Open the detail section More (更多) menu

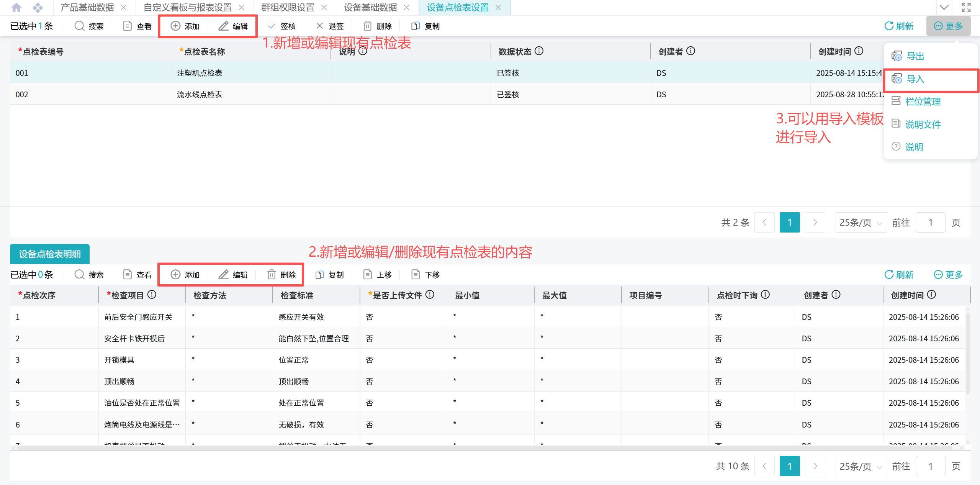point(948,275)
